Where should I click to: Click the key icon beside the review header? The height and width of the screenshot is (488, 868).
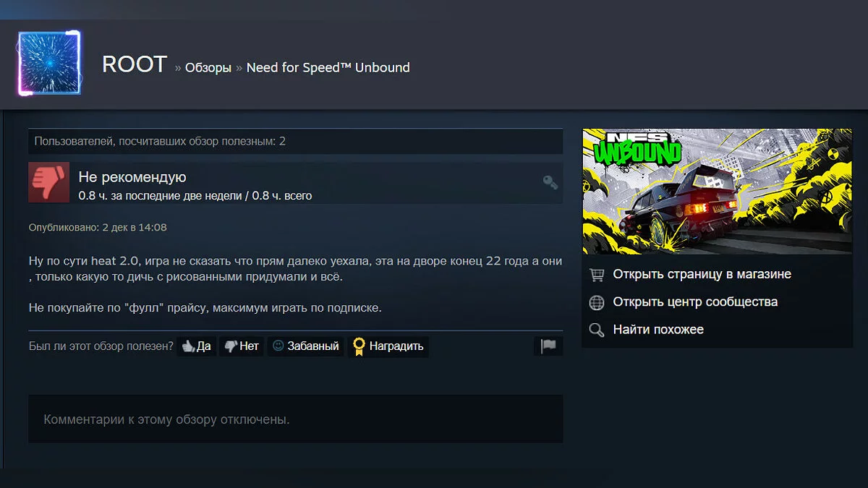(550, 182)
